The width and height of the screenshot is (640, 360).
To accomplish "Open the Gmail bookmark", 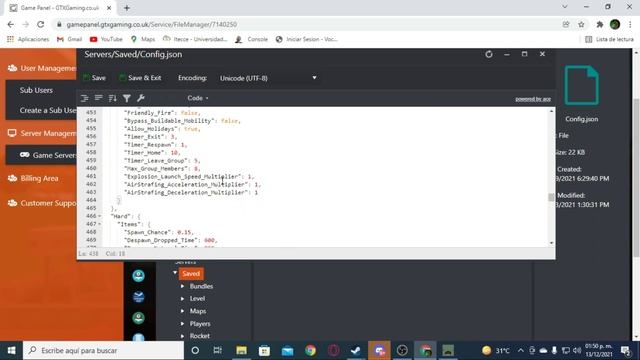I will [x=69, y=39].
